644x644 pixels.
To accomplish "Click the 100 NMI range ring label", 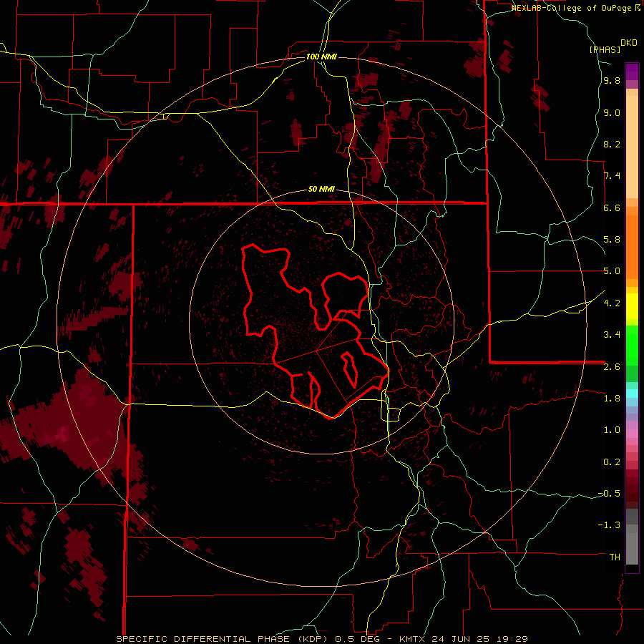I will pyautogui.click(x=321, y=57).
